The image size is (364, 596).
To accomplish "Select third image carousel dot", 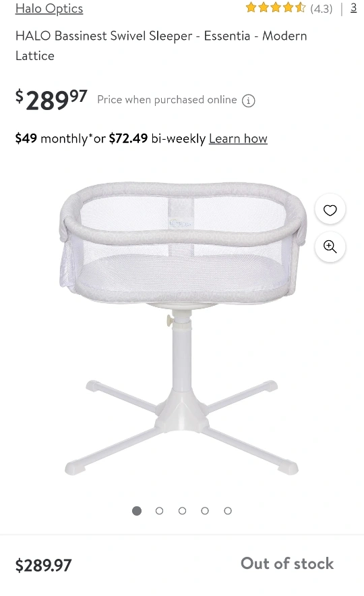I will pyautogui.click(x=182, y=511).
